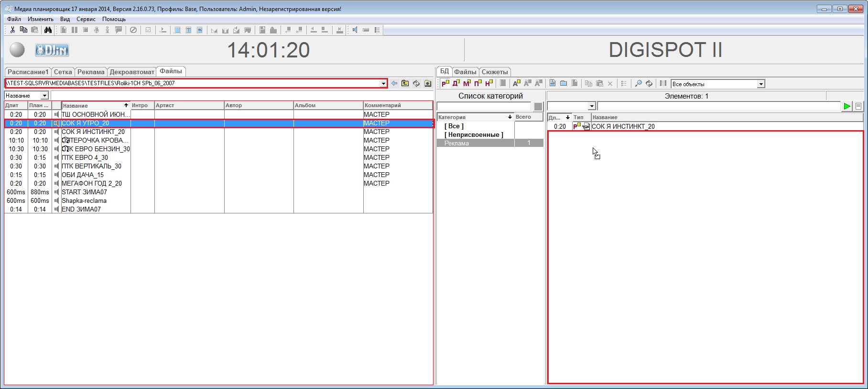
Task: Open the Файл menu
Action: (14, 19)
